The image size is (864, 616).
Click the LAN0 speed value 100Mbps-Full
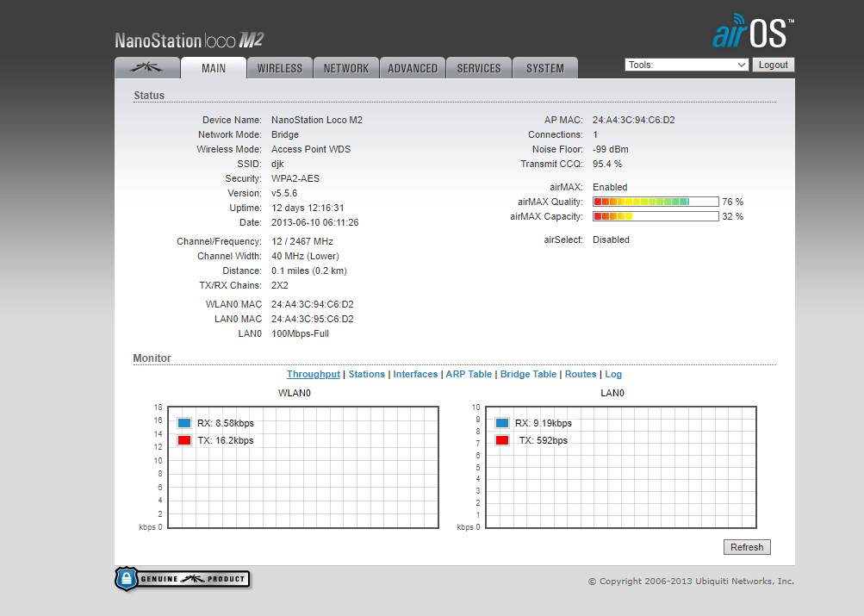[x=301, y=334]
